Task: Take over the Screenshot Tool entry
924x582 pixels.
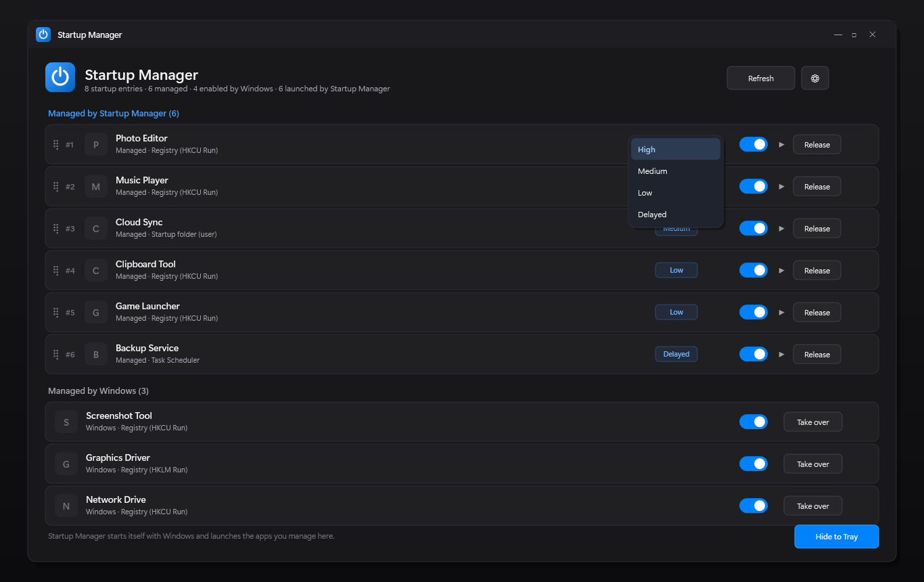Action: click(x=813, y=422)
